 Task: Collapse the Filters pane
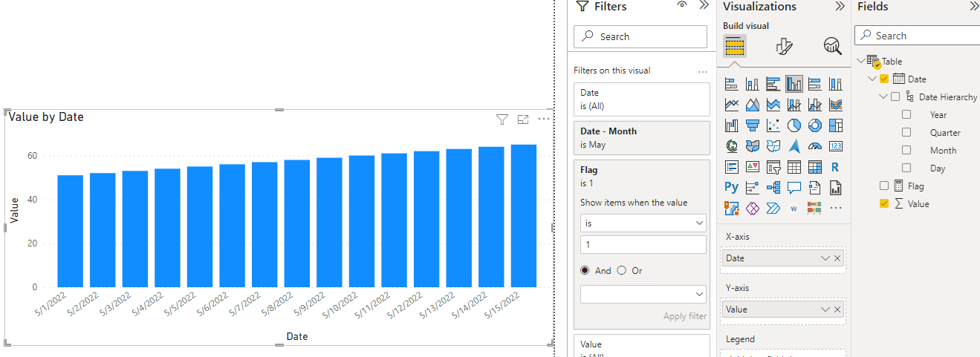704,5
